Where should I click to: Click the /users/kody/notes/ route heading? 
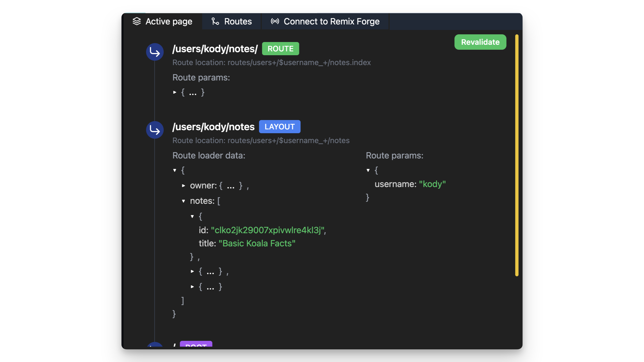(x=215, y=49)
